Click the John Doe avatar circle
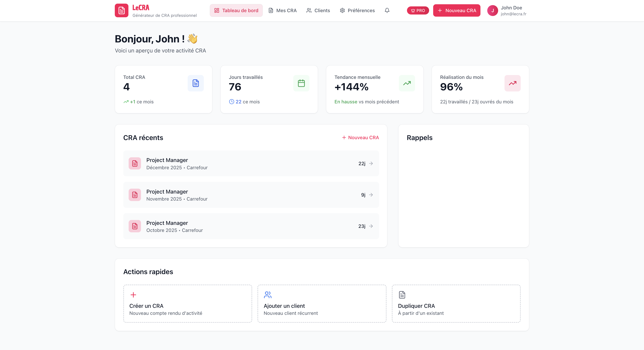This screenshot has height=350, width=644. click(x=493, y=10)
